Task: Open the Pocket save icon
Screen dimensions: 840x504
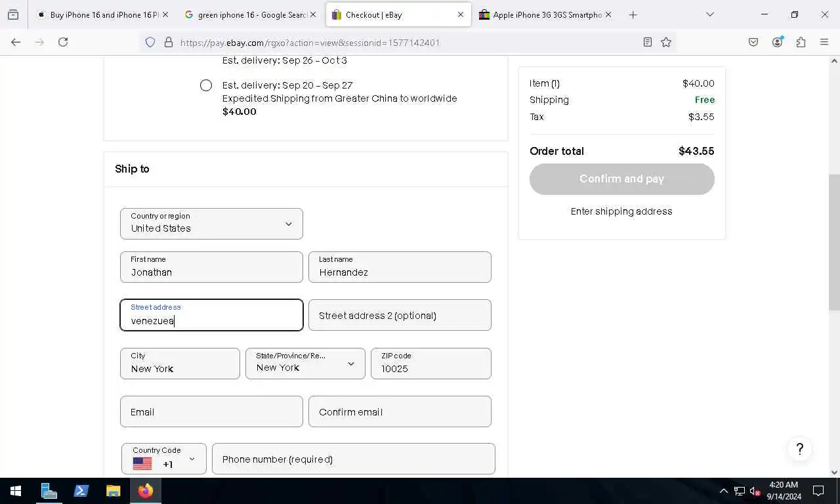Action: [753, 42]
